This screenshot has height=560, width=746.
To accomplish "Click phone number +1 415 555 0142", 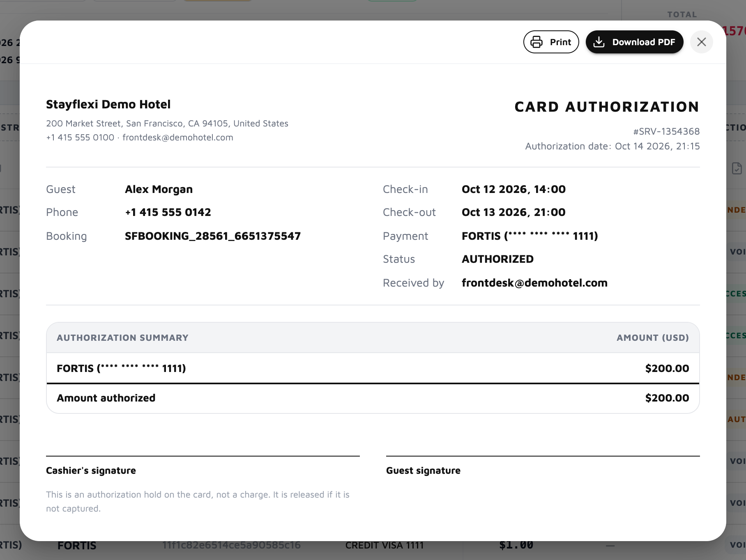I will pos(168,212).
